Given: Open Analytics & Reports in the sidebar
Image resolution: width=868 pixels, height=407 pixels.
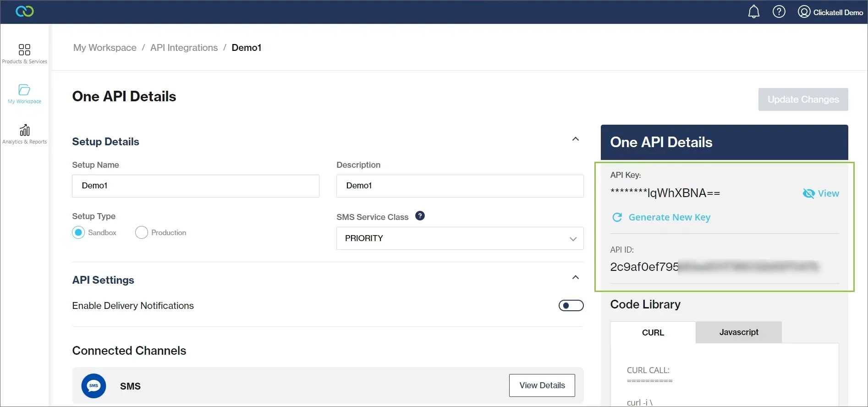Looking at the screenshot, I should 24,134.
